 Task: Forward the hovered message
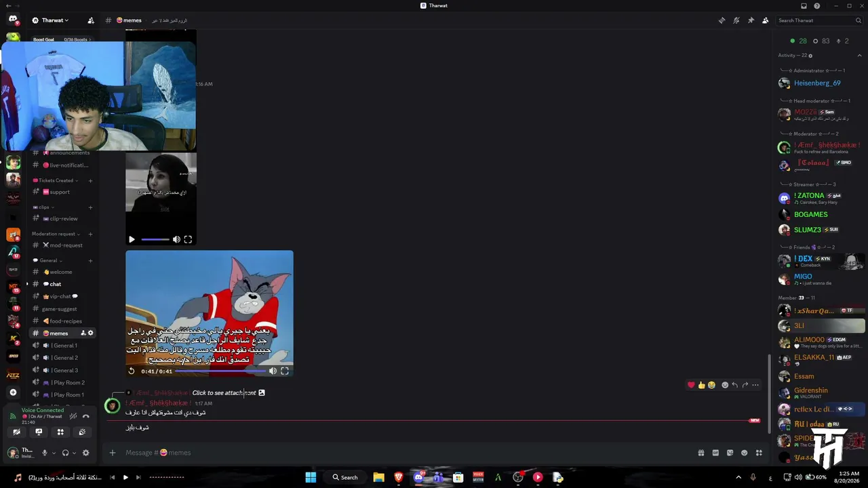coord(745,385)
